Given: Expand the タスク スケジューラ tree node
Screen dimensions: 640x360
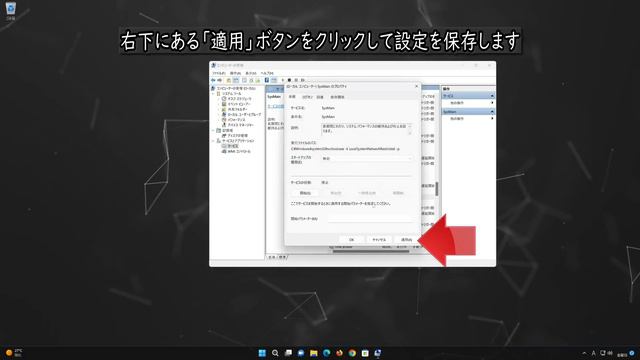Looking at the screenshot, I should coord(219,99).
